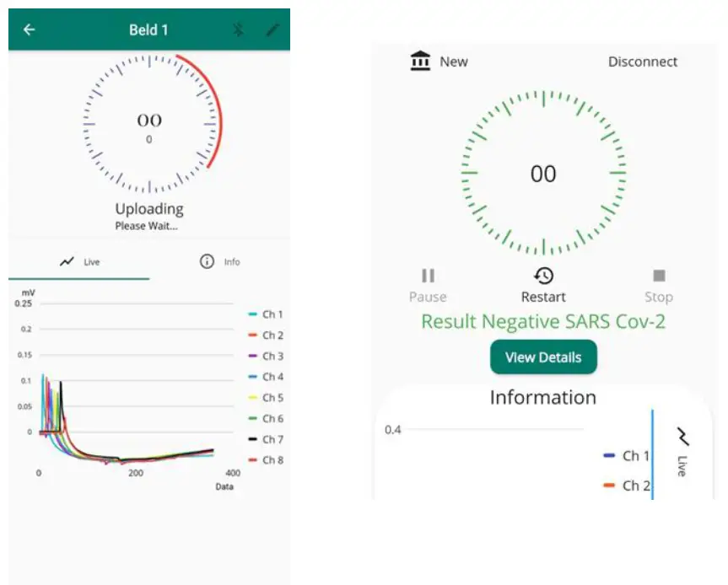728x585 pixels.
Task: Click the Beld 1 title text
Action: pyautogui.click(x=148, y=30)
